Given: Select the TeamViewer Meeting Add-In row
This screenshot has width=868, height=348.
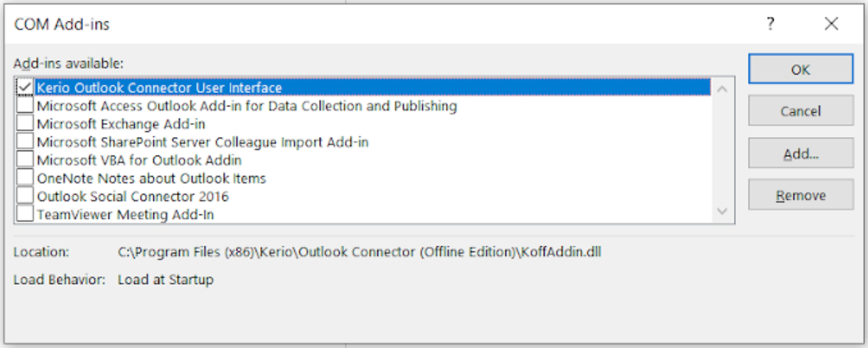Looking at the screenshot, I should pos(125,215).
